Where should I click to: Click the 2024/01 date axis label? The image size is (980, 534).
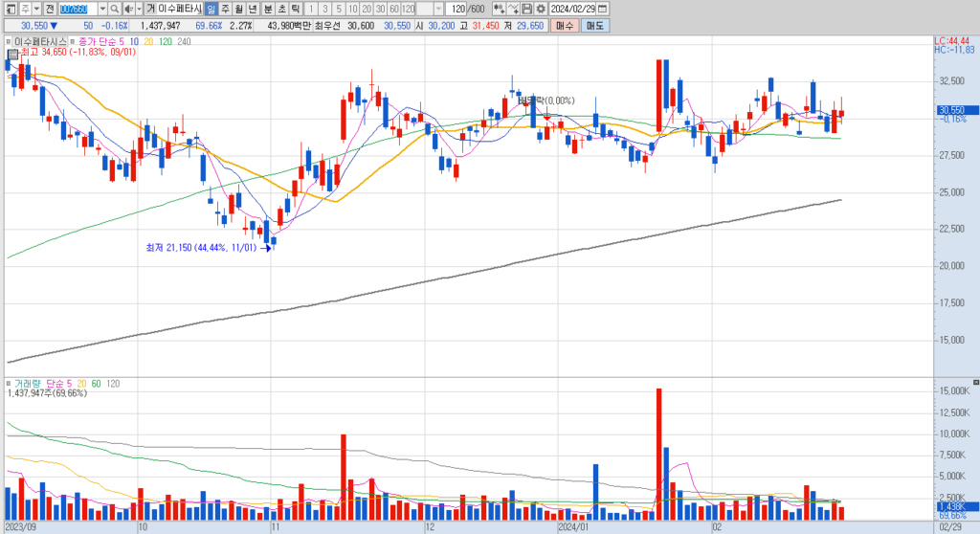pos(574,527)
